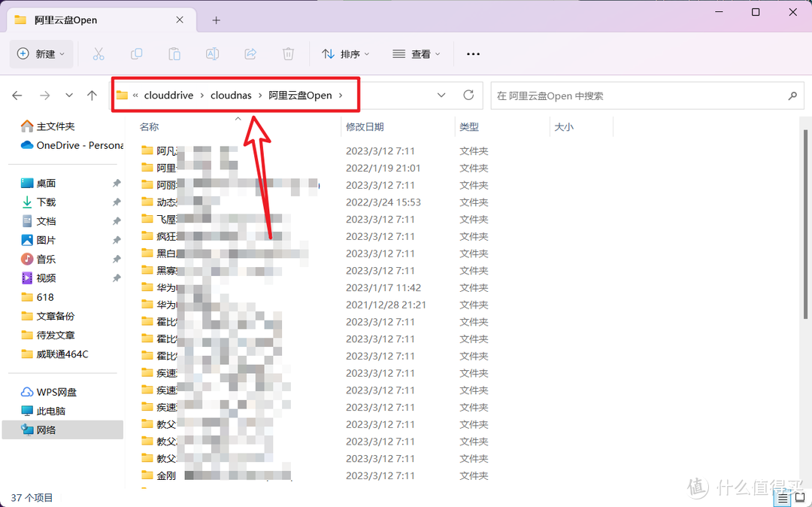
Task: Cut the selection using the scissors icon
Action: tap(98, 53)
